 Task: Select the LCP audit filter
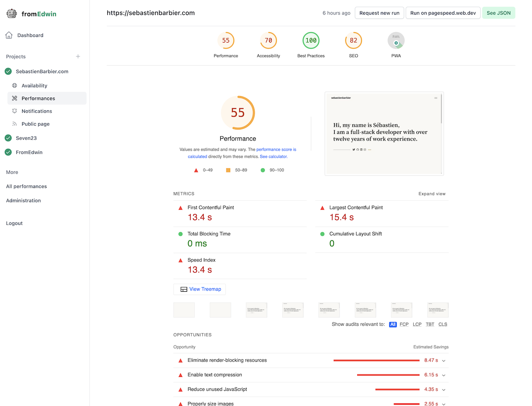[417, 324]
